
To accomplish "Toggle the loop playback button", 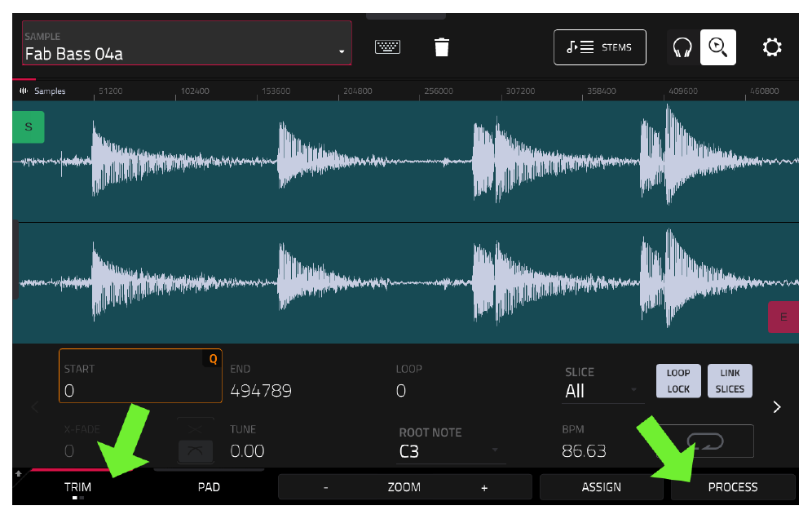I will [705, 441].
